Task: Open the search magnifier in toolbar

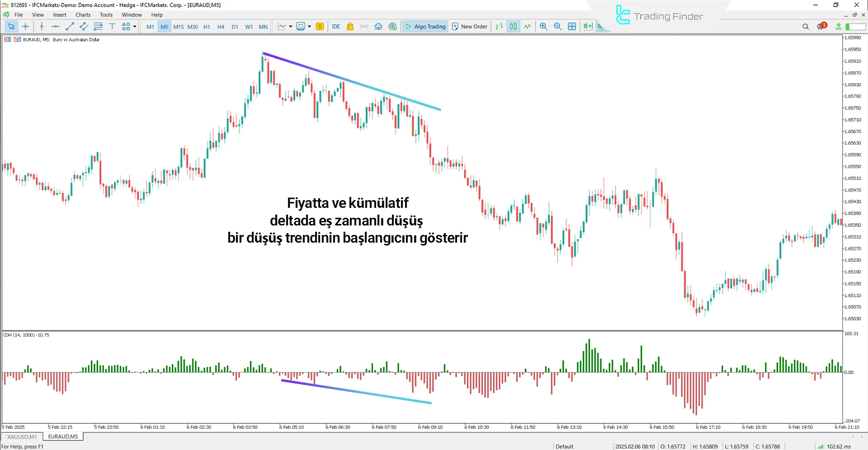Action: click(x=805, y=27)
